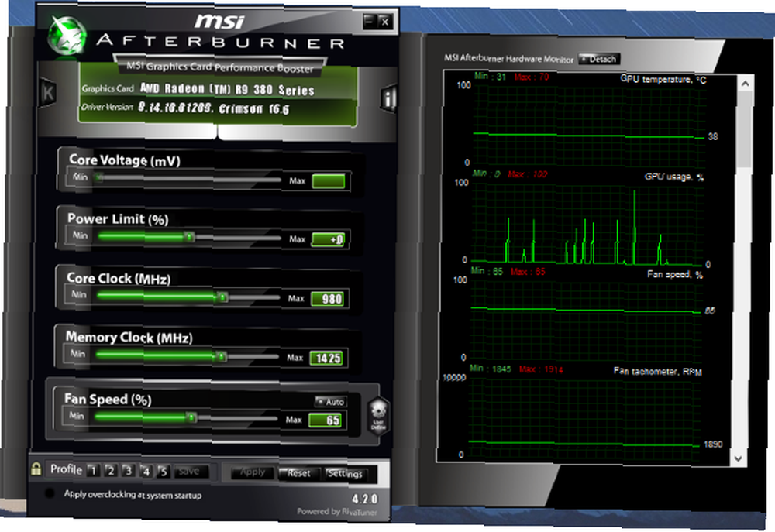Click the Fan Speed 65 value field
Image resolution: width=775 pixels, height=532 pixels.
pyautogui.click(x=325, y=420)
